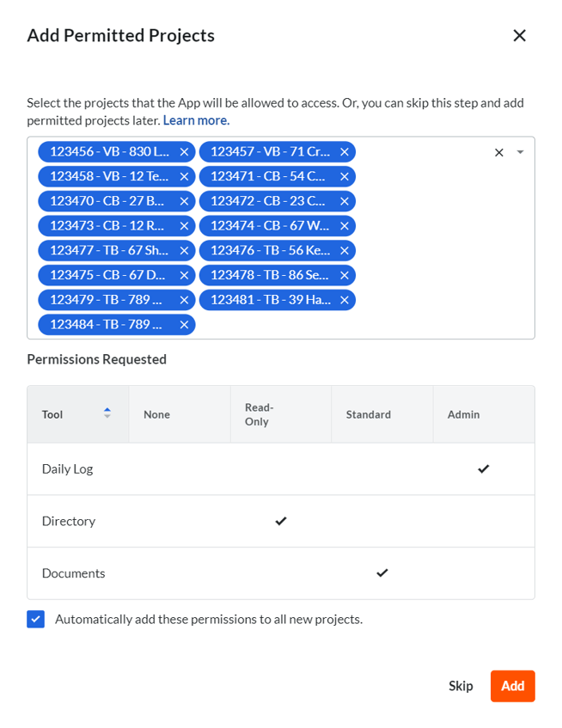Remove project chip 123470 - CB - 27
Viewport: 562px width, 728px height.
[184, 200]
